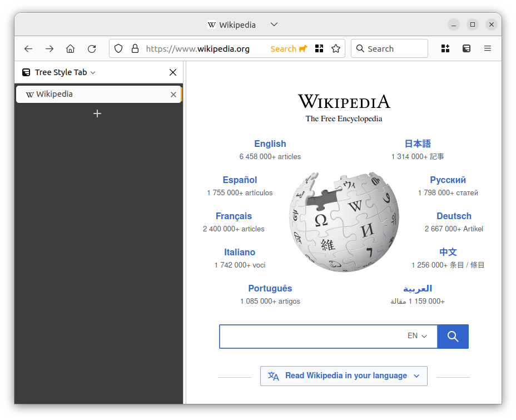This screenshot has width=516, height=420.
Task: Open Français Wikipedia link
Action: click(x=234, y=216)
